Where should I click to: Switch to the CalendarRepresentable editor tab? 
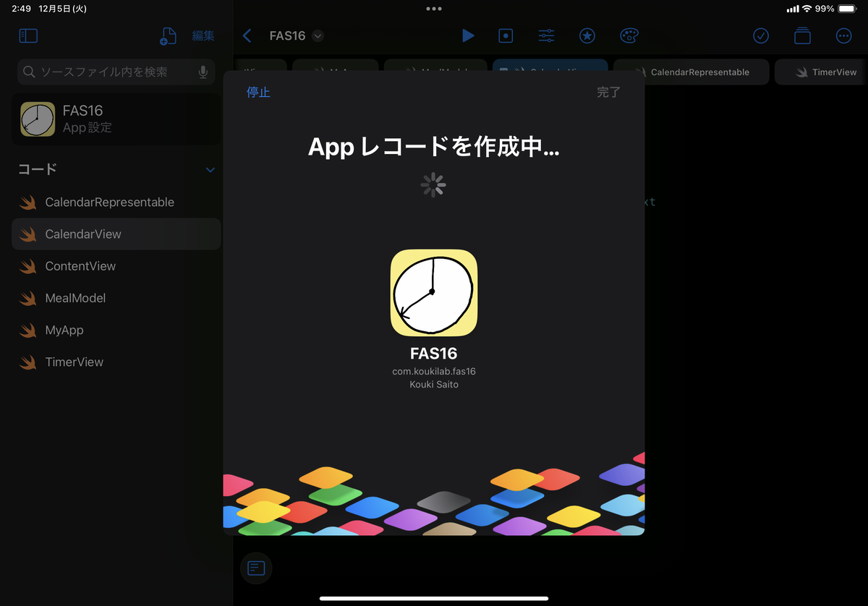[x=691, y=72]
